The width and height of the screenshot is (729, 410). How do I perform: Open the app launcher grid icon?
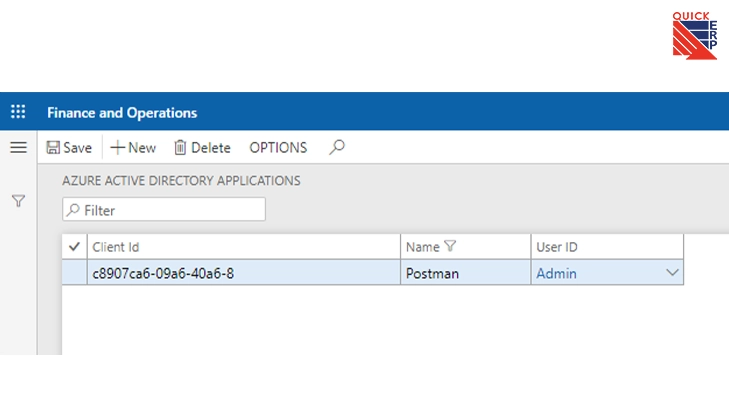pos(18,112)
